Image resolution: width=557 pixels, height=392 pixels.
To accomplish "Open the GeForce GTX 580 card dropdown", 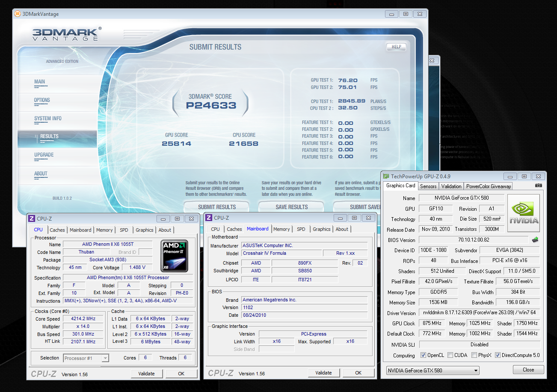I will click(x=432, y=370).
